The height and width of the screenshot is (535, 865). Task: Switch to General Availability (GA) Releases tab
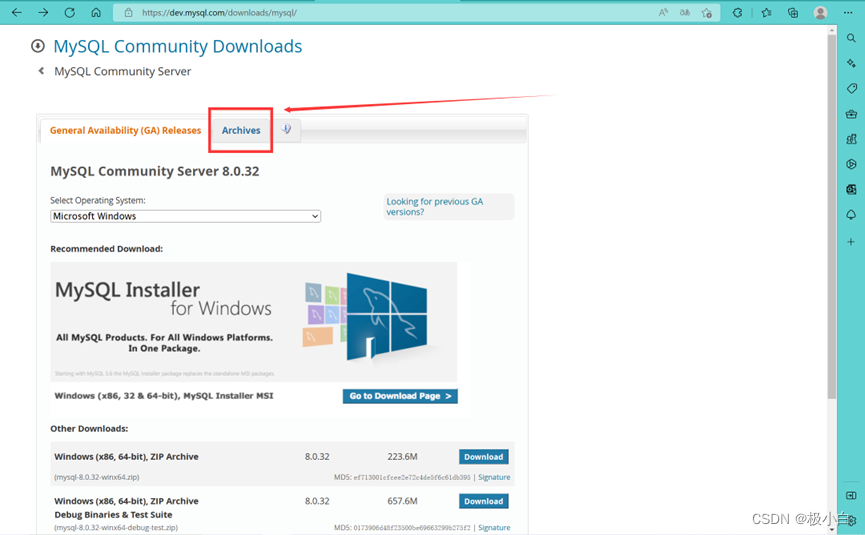click(x=125, y=131)
